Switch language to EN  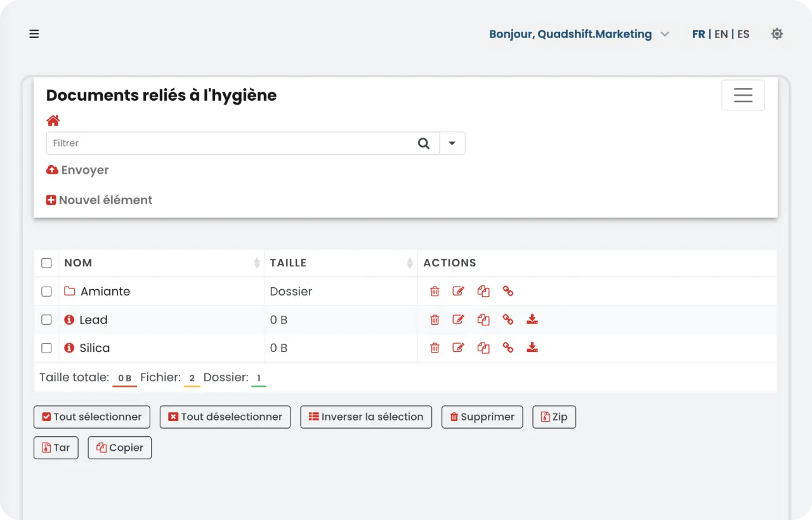721,34
